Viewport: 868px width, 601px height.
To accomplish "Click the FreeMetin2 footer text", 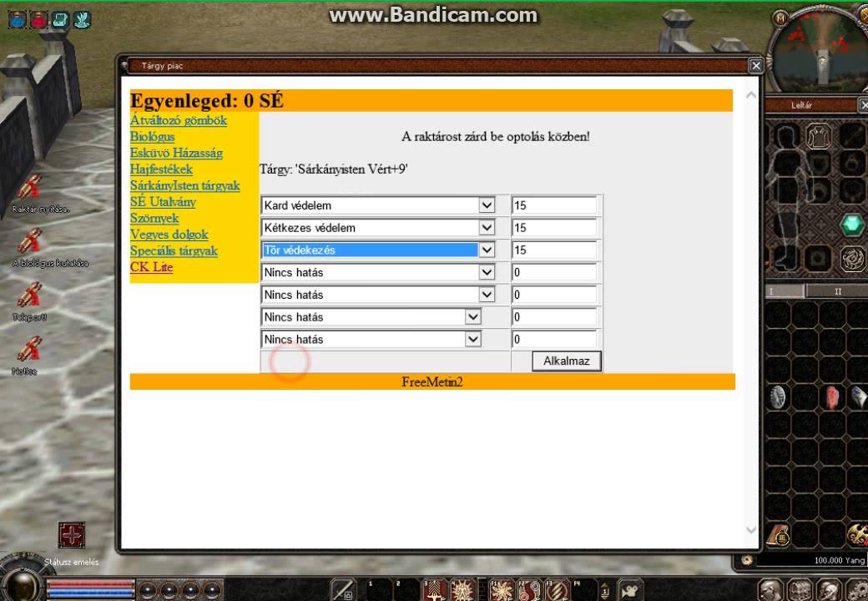I will 432,381.
